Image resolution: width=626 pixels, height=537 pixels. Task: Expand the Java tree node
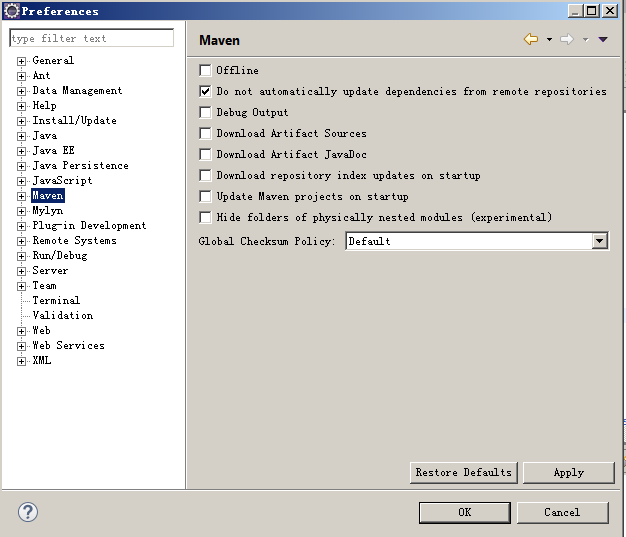(x=22, y=136)
